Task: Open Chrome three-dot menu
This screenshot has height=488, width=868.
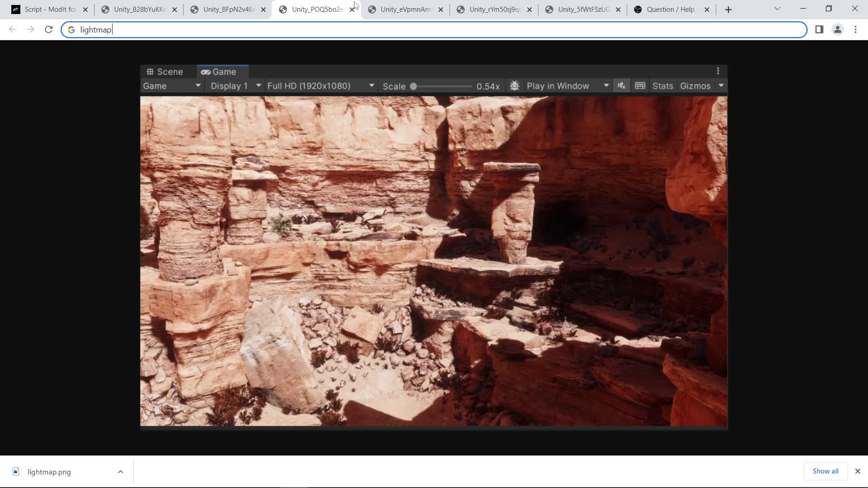Action: pos(855,29)
